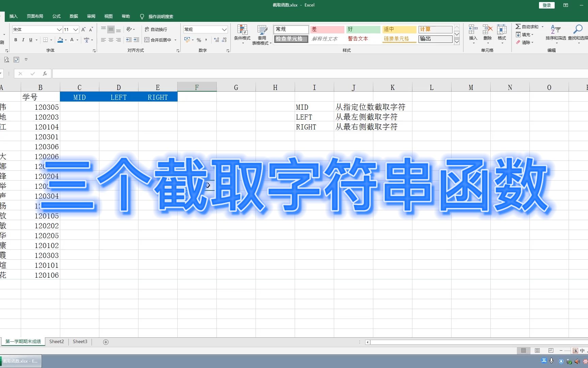
Task: Apply 差 bad cell style
Action: pyautogui.click(x=327, y=29)
